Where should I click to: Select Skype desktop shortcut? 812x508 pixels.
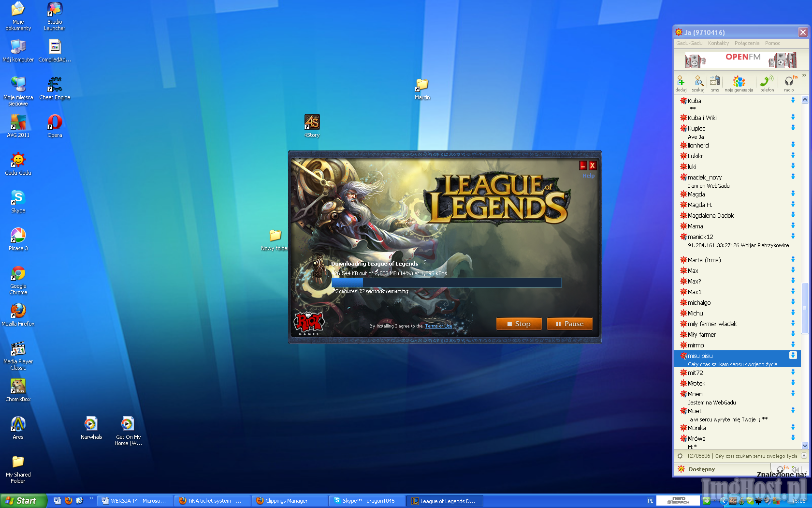point(18,202)
